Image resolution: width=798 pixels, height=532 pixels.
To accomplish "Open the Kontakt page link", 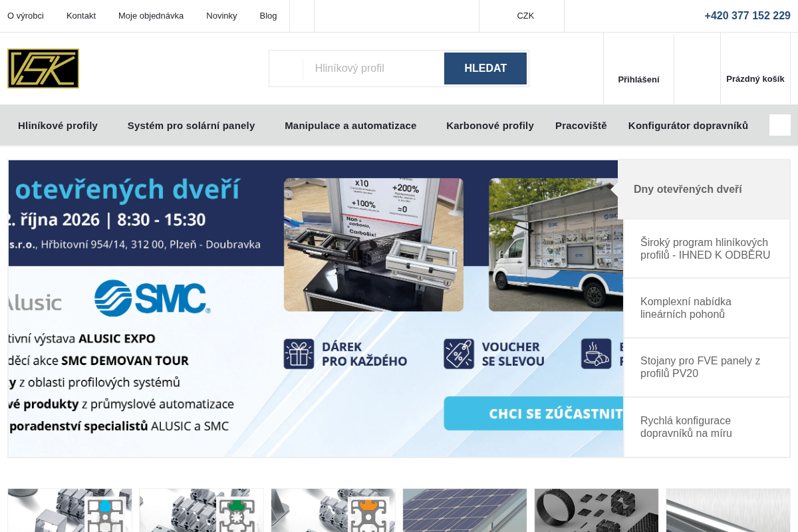I will (81, 15).
